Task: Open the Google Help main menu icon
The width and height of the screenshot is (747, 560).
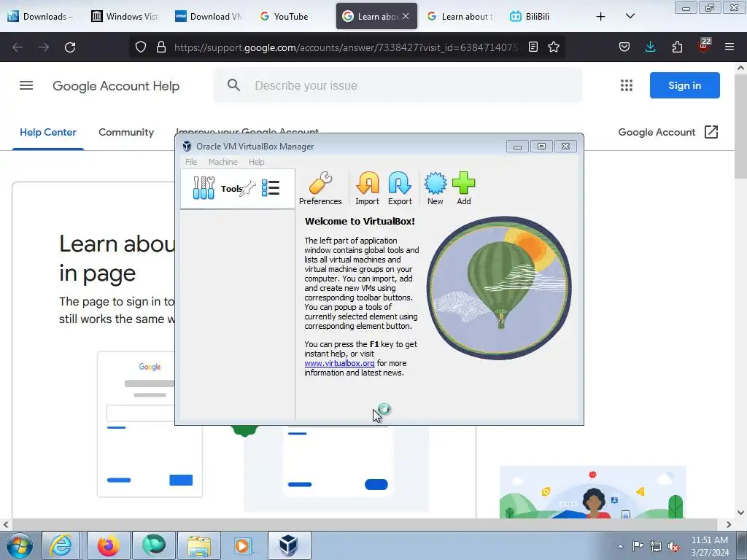Action: point(26,86)
